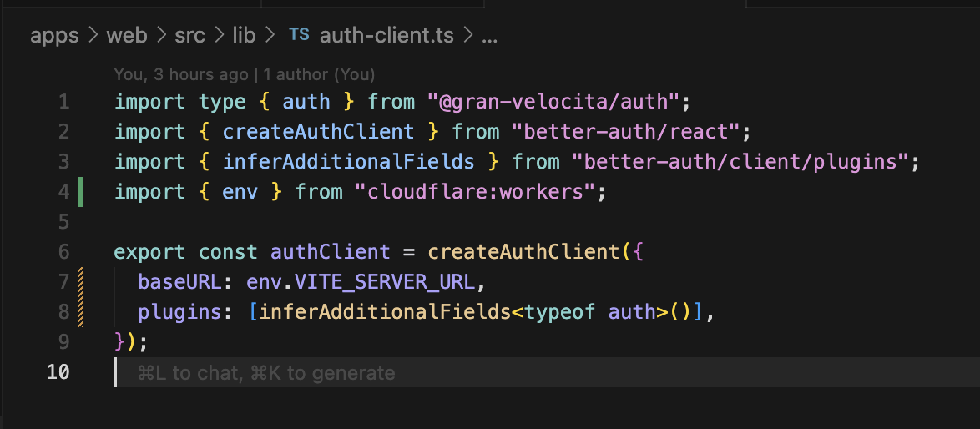Click VITE_SERVER_URL on line 7

384,281
